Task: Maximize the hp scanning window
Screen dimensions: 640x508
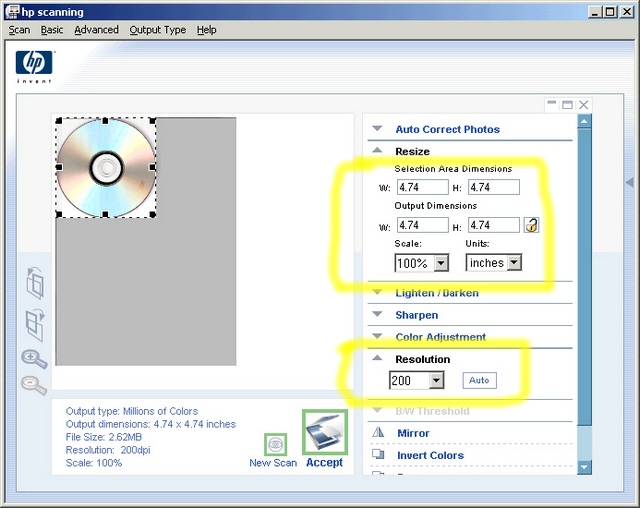Action: pos(610,12)
